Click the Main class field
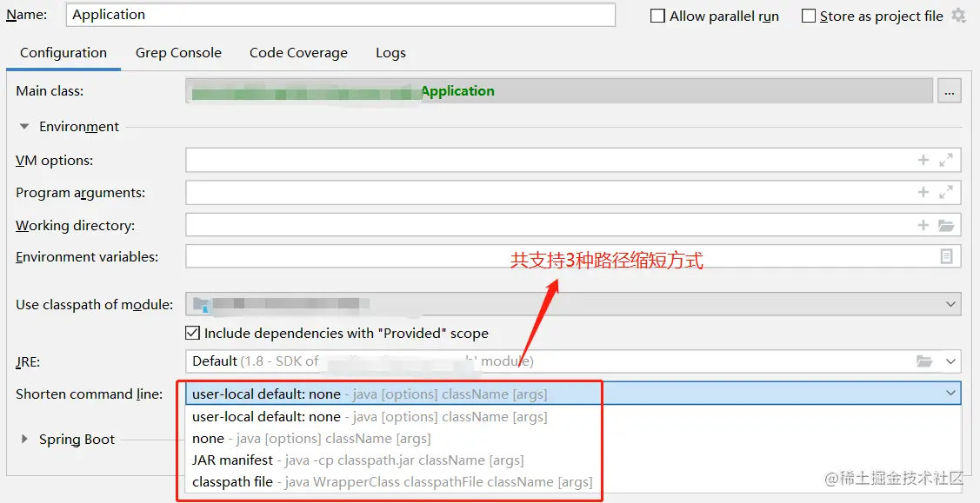980x503 pixels. tap(559, 91)
